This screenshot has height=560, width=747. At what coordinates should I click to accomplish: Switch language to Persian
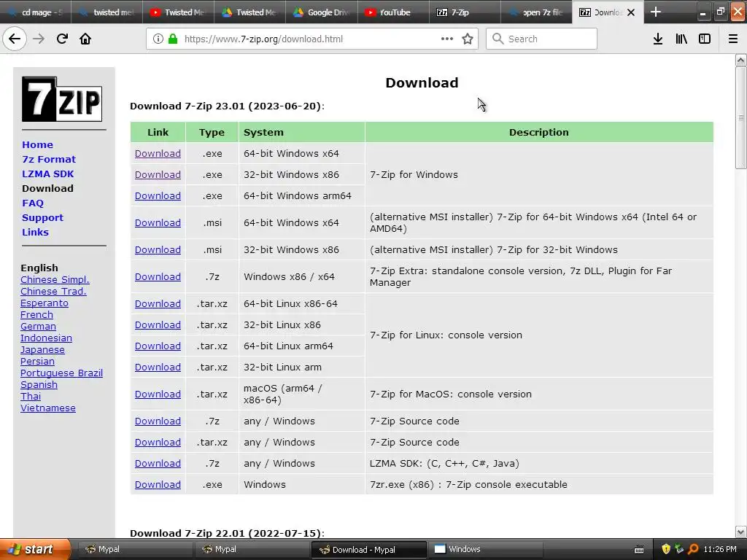coord(37,362)
